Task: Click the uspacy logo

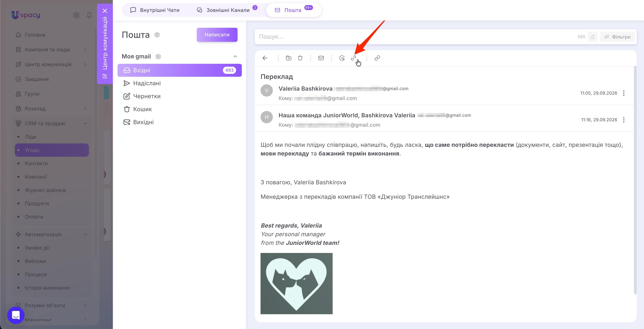Action: (26, 15)
